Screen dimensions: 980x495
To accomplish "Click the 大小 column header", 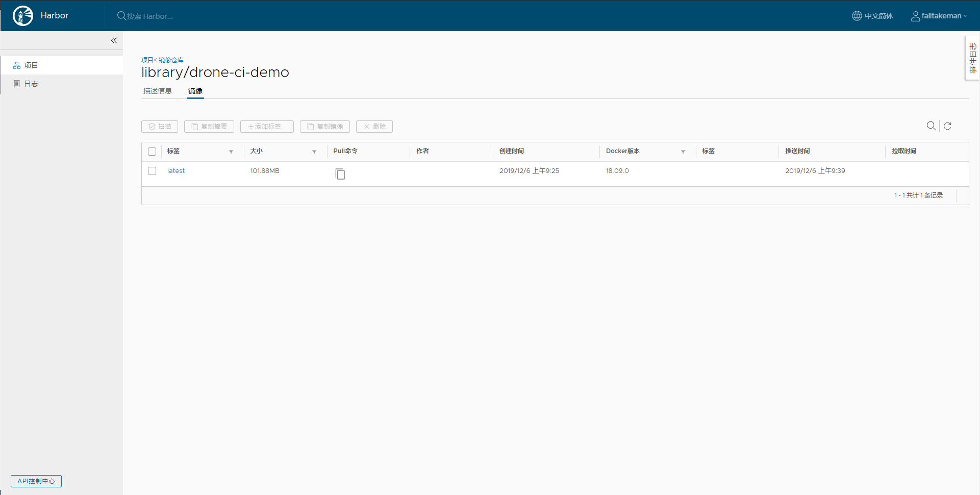I will [256, 151].
